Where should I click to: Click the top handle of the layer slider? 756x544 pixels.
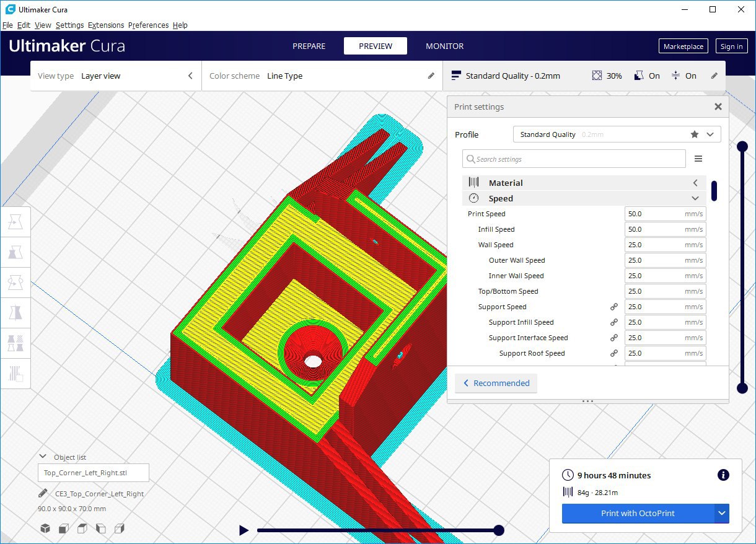point(742,147)
